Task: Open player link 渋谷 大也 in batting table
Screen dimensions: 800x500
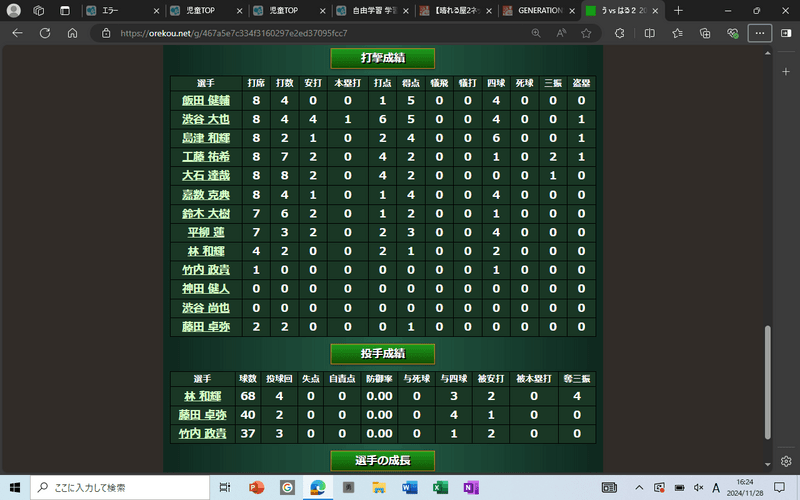Action: [x=206, y=119]
